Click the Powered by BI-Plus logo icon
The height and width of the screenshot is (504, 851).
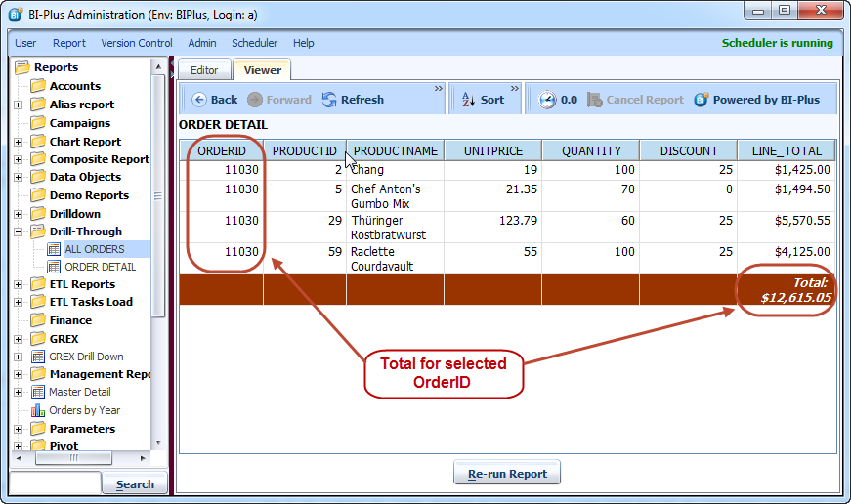[x=701, y=100]
